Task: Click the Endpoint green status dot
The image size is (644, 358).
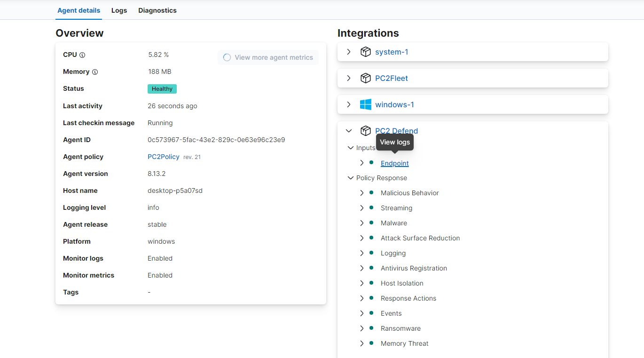Action: point(371,163)
